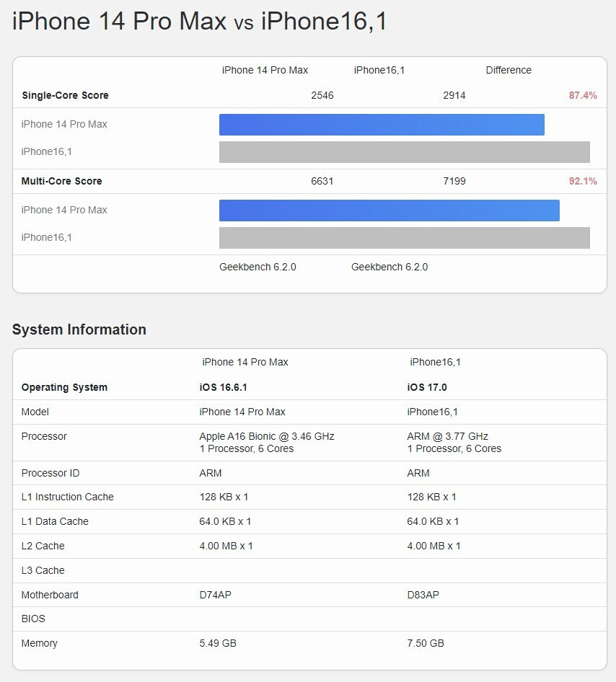616x682 pixels.
Task: Select memory value 7.50 GB
Action: pyautogui.click(x=426, y=643)
